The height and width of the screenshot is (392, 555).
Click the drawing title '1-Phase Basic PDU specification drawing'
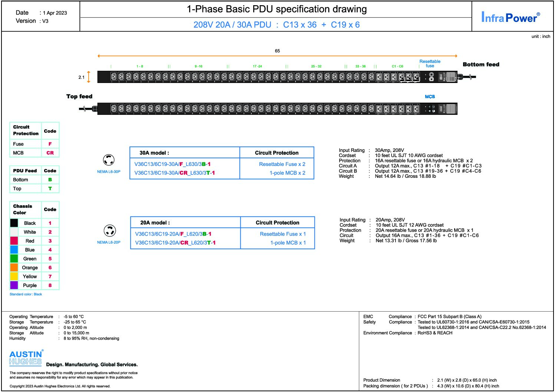[277, 9]
